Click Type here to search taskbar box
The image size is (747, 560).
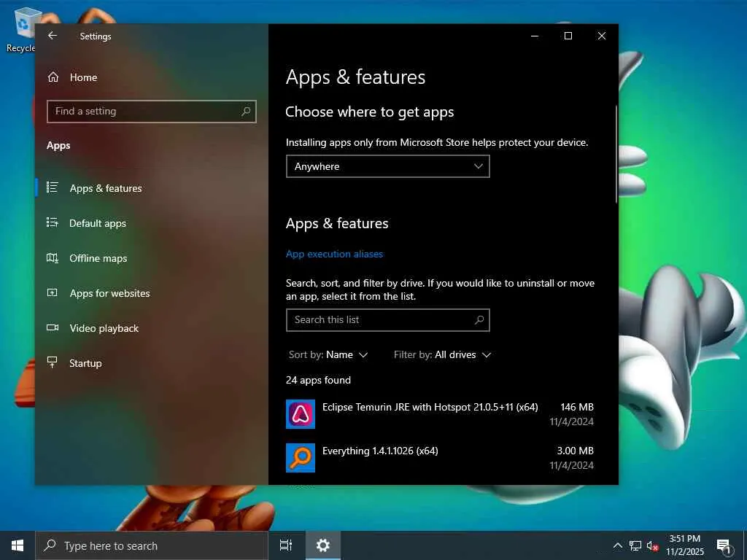152,545
